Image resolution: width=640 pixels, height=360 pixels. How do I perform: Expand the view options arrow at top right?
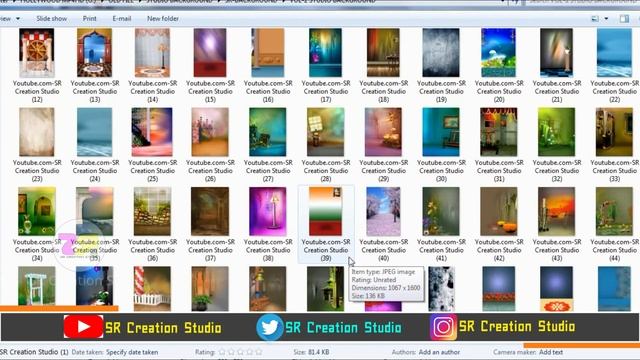click(606, 19)
